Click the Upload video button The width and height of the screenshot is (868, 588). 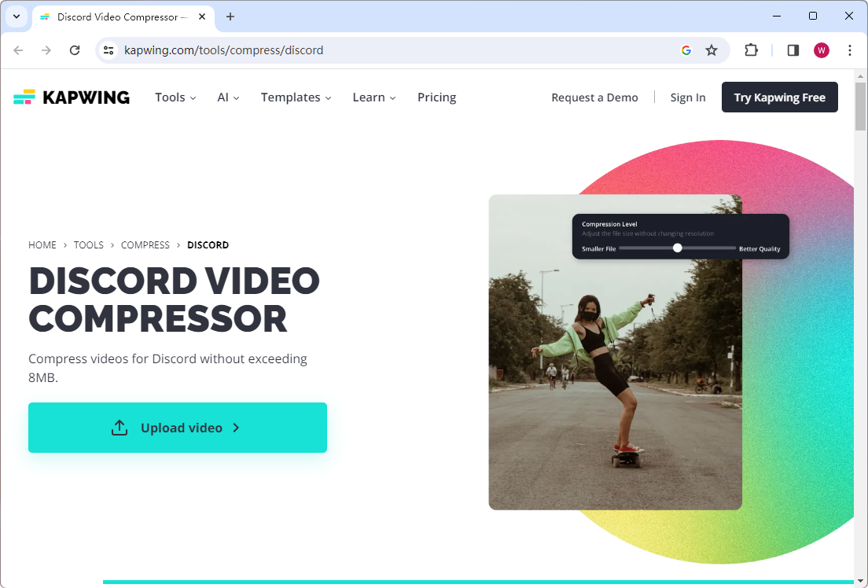[178, 428]
